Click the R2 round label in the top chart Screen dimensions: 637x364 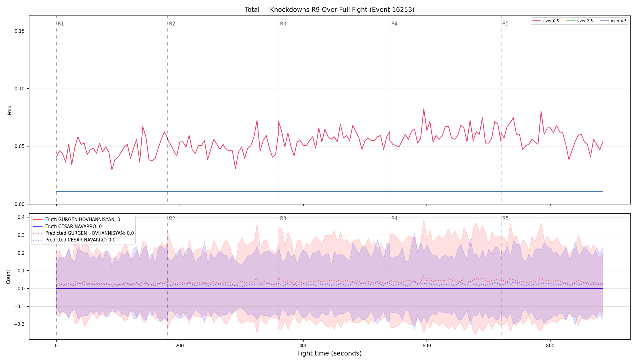tap(172, 24)
